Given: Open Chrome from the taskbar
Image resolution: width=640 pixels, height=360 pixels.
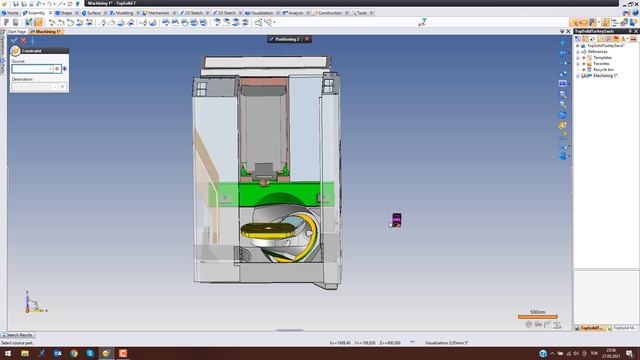Looking at the screenshot, I should point(73,353).
